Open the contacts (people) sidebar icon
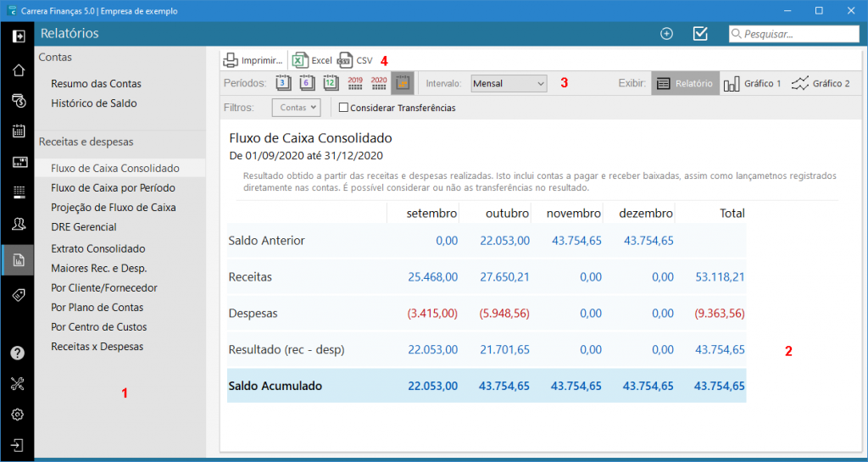This screenshot has width=868, height=462. pyautogui.click(x=18, y=224)
